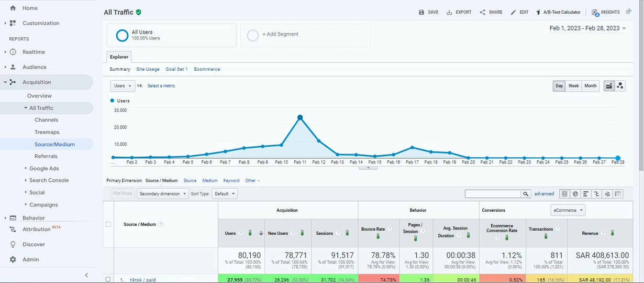644x283 pixels.
Task: Switch to Performance bar view
Action: (586, 194)
